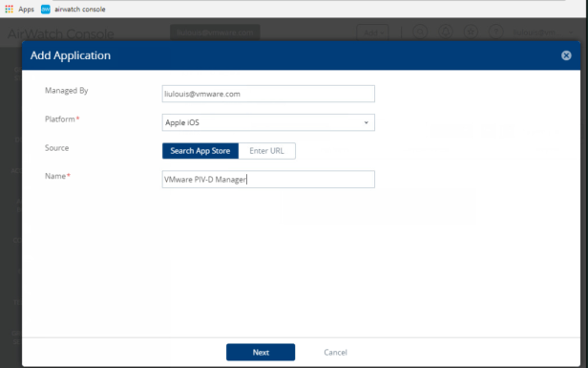This screenshot has width=588, height=368.
Task: Click the search magnifier icon in the header
Action: coord(420,32)
